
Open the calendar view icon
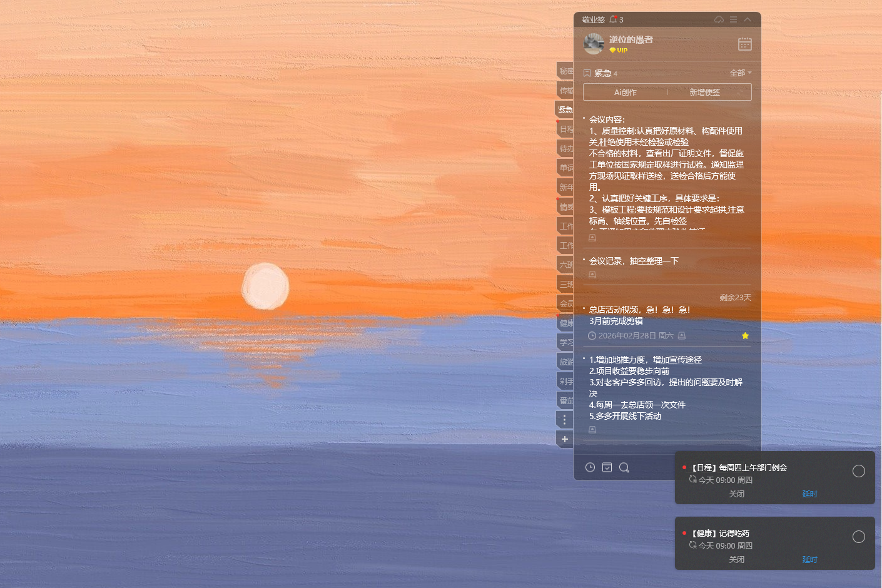click(744, 44)
